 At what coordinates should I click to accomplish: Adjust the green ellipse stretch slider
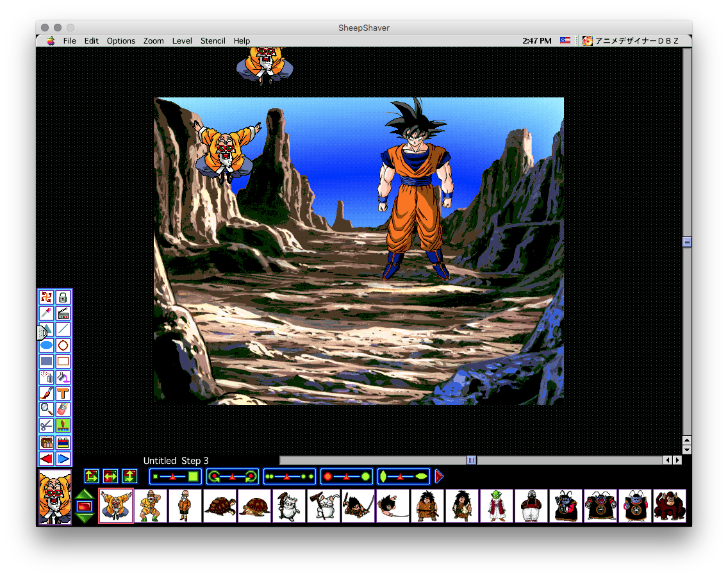[404, 477]
